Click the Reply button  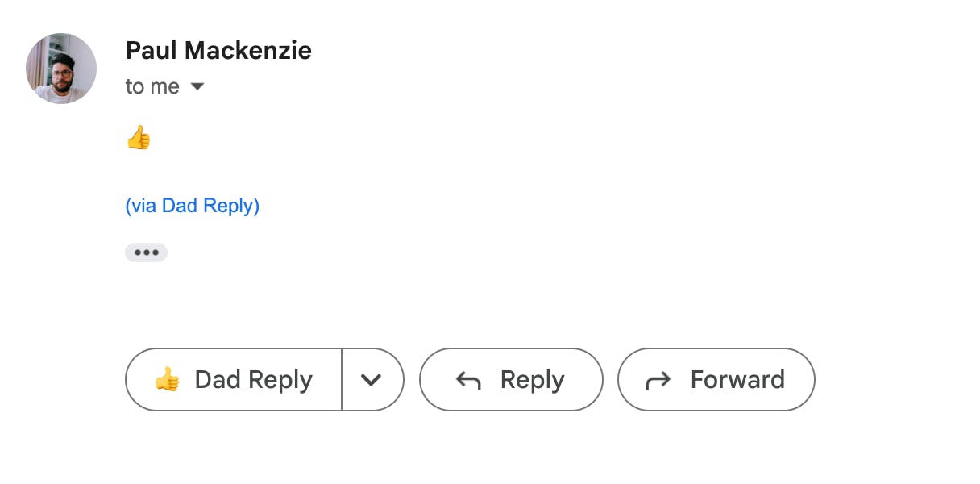(x=511, y=379)
